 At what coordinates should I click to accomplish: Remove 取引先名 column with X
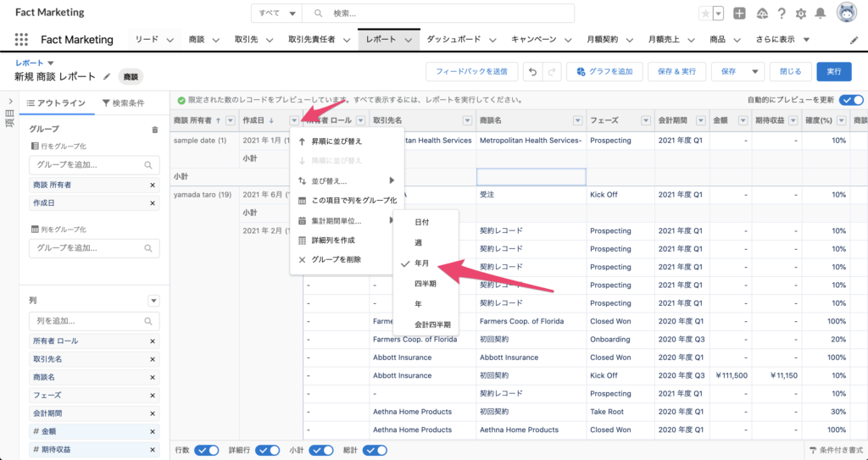(153, 359)
